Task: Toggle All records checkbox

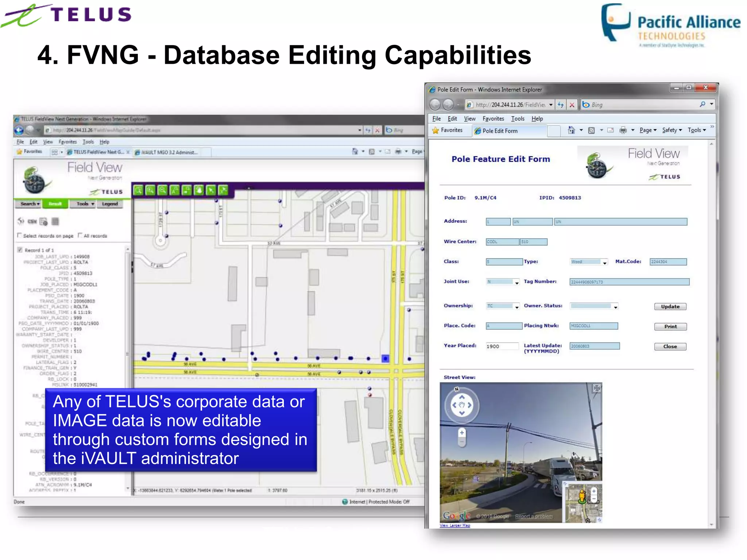Action: (x=80, y=235)
